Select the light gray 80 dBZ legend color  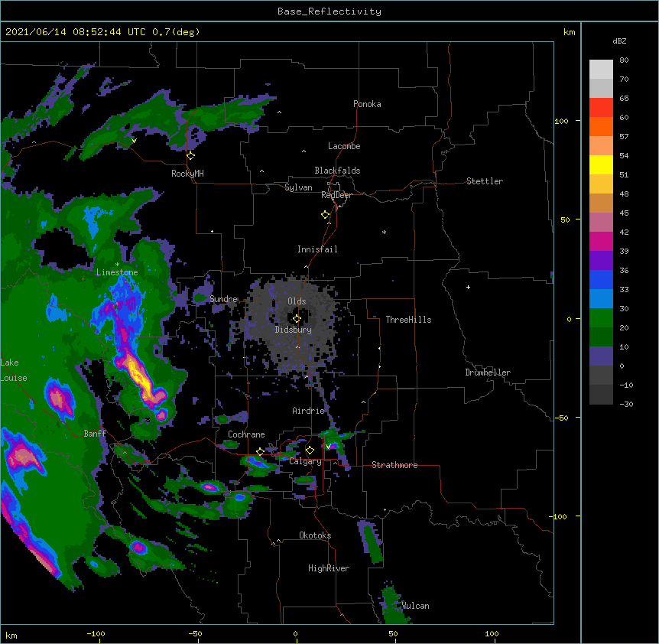[x=601, y=69]
